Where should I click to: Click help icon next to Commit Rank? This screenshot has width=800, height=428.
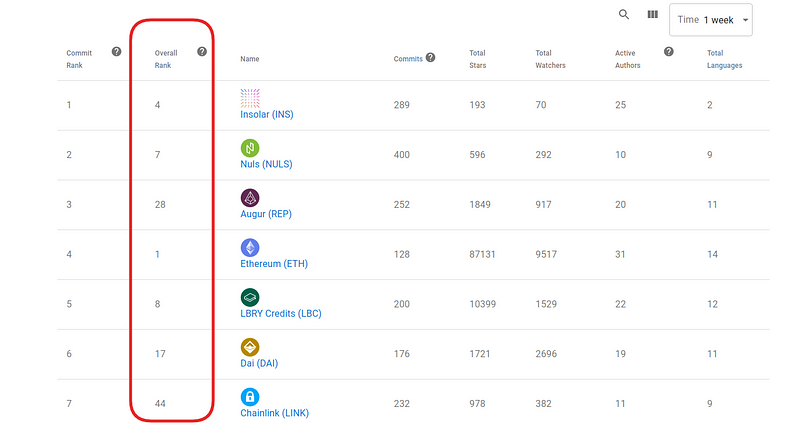[116, 52]
